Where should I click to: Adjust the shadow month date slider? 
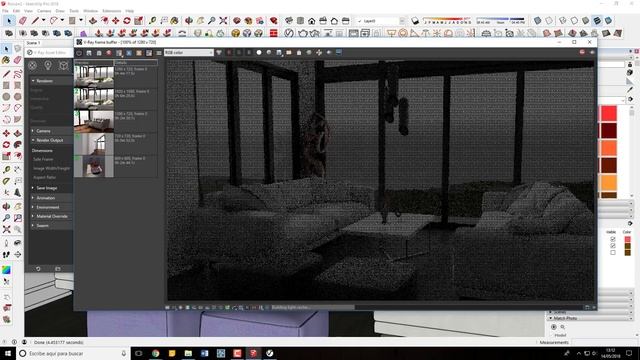(447, 20)
